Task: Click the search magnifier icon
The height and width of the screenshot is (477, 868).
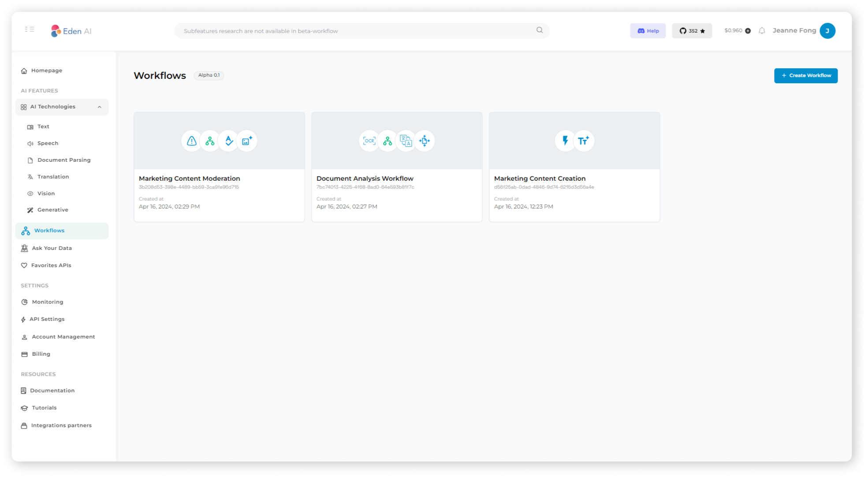Action: 539,30
